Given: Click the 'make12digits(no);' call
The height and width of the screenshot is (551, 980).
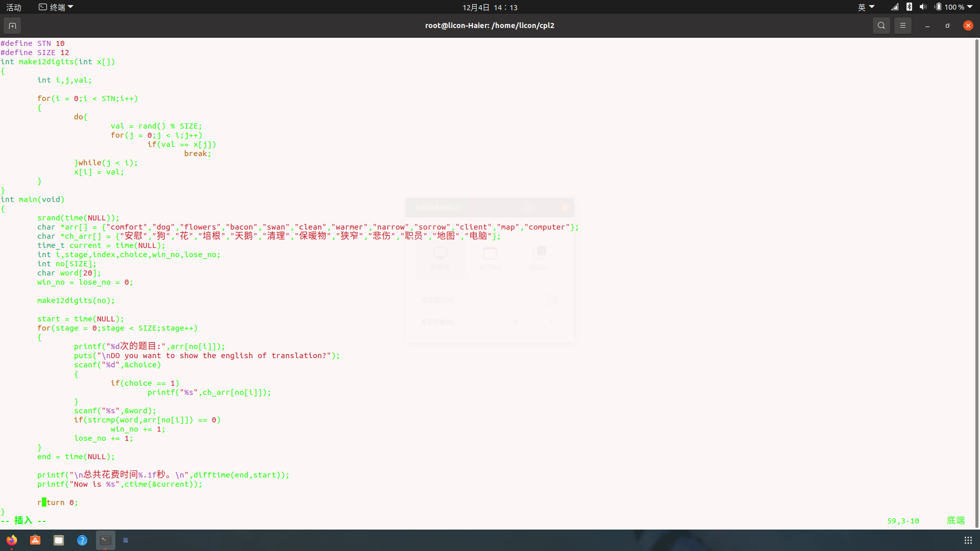Looking at the screenshot, I should pos(76,300).
